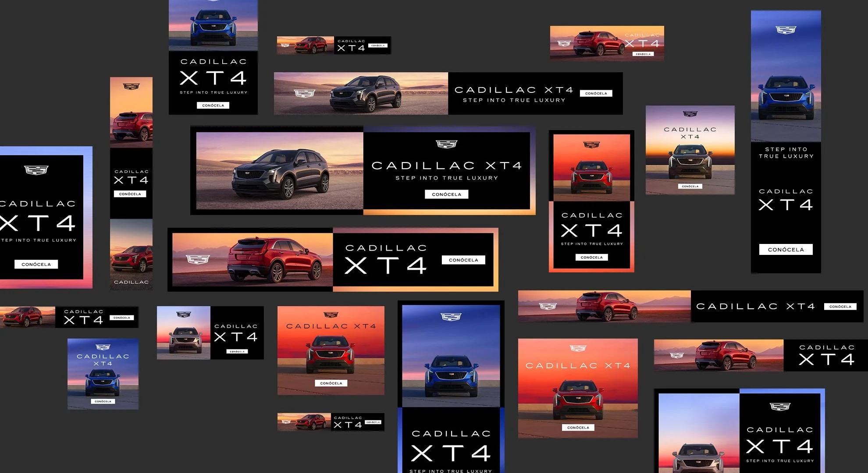Click Cadillac crest in the red-car banner without a button
Image resolution: width=868 pixels, height=473 pixels.
pyautogui.click(x=676, y=355)
